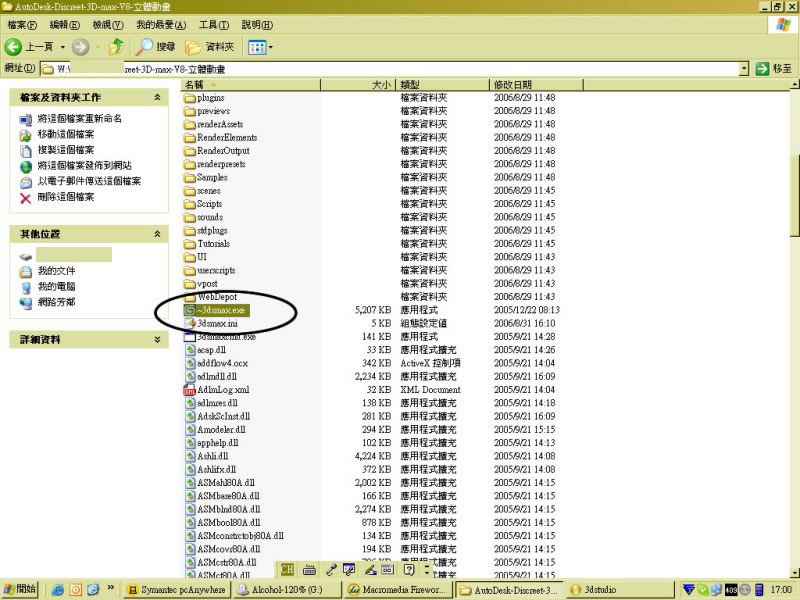Click the vertical scrollbar thumb
The width and height of the screenshot is (800, 600).
click(x=795, y=194)
